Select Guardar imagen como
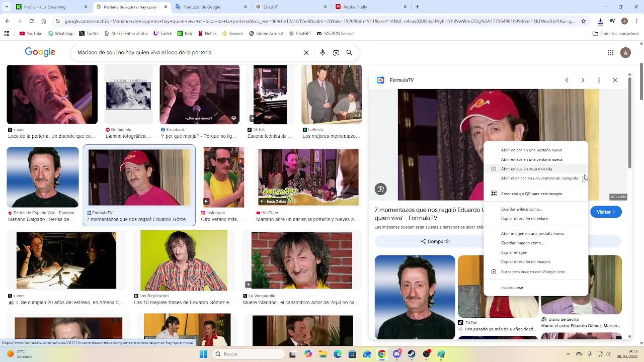Screen dimensions: 644x362 [536, 243]
